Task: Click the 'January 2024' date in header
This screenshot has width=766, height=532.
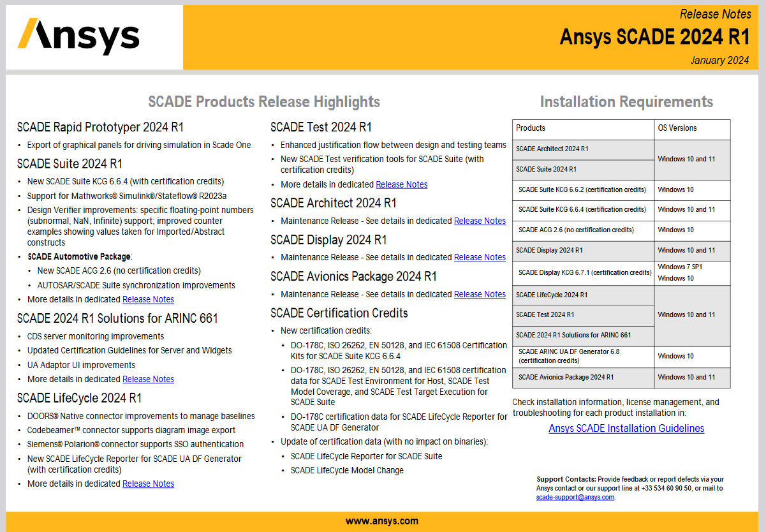Action: click(x=719, y=61)
